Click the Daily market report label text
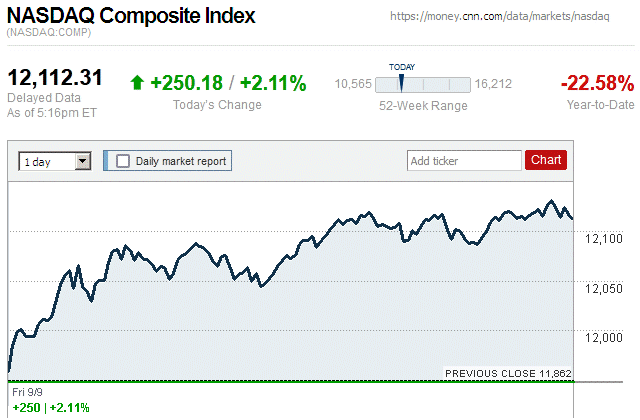This screenshot has height=420, width=640. pos(181,160)
